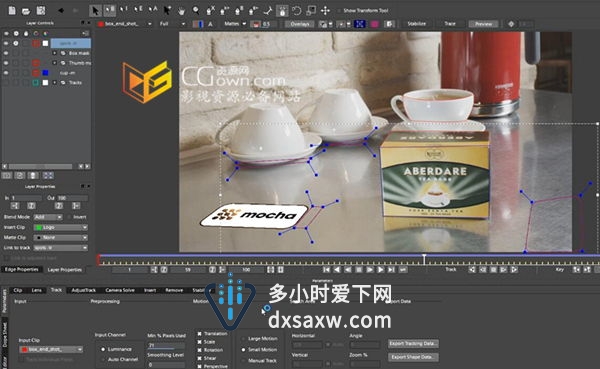600x369 pixels.
Task: Open the Blend Mode Add dropdown
Action: coord(48,217)
